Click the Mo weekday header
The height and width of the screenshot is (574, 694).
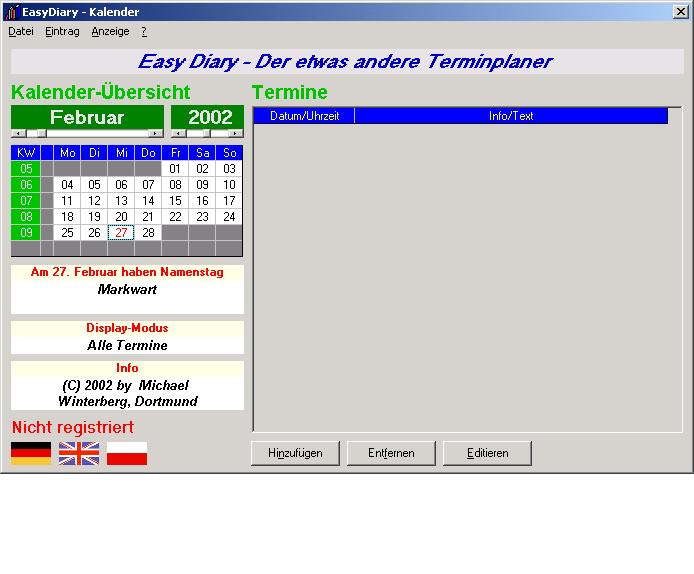[67, 153]
